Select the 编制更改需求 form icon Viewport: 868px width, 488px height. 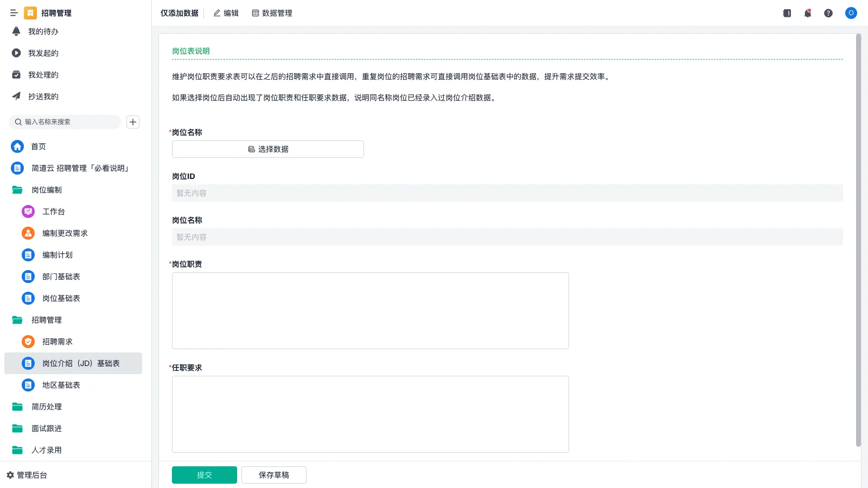click(28, 233)
